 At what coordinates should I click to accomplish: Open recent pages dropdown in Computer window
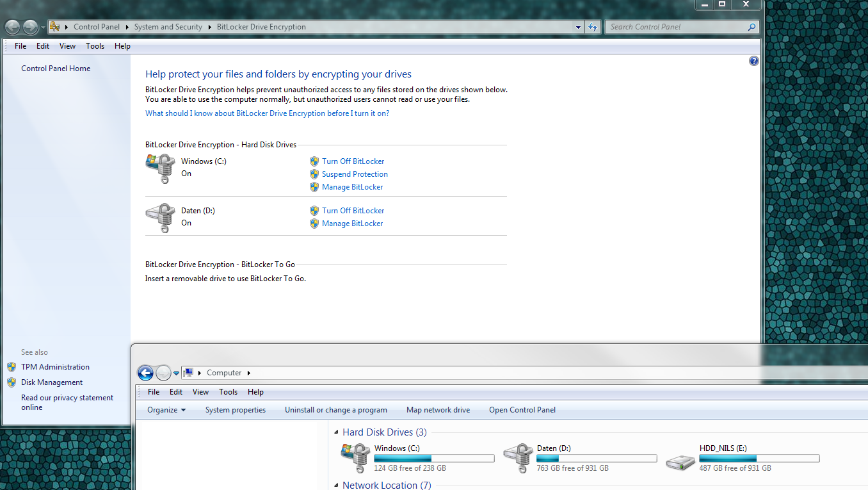[x=176, y=373]
